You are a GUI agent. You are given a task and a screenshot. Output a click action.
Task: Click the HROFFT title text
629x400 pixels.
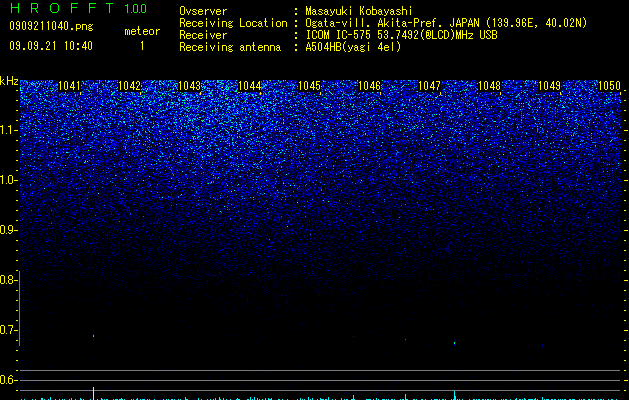point(62,8)
